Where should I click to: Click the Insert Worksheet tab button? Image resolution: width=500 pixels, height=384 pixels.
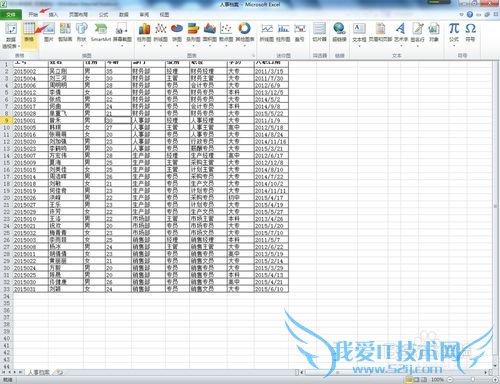tap(59, 372)
